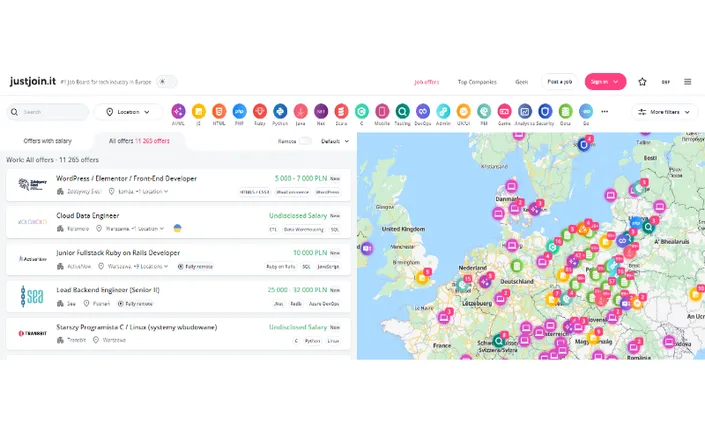Open the hamburger menu icon

687,82
